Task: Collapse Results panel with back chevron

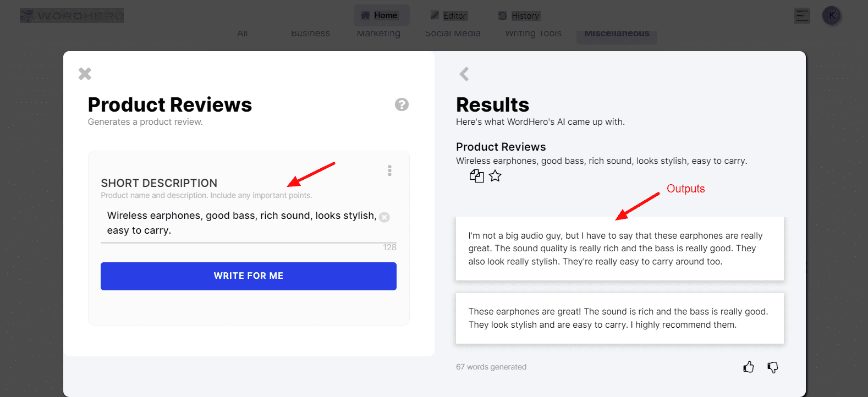Action: click(x=464, y=74)
